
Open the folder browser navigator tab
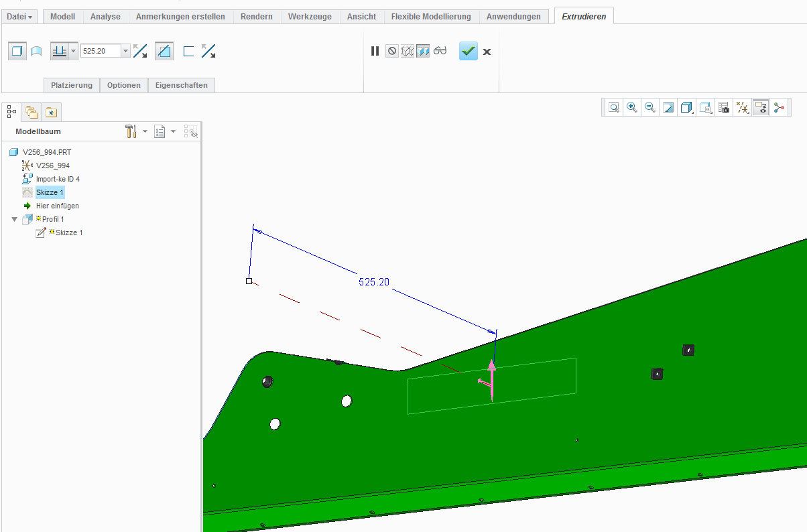coord(32,112)
